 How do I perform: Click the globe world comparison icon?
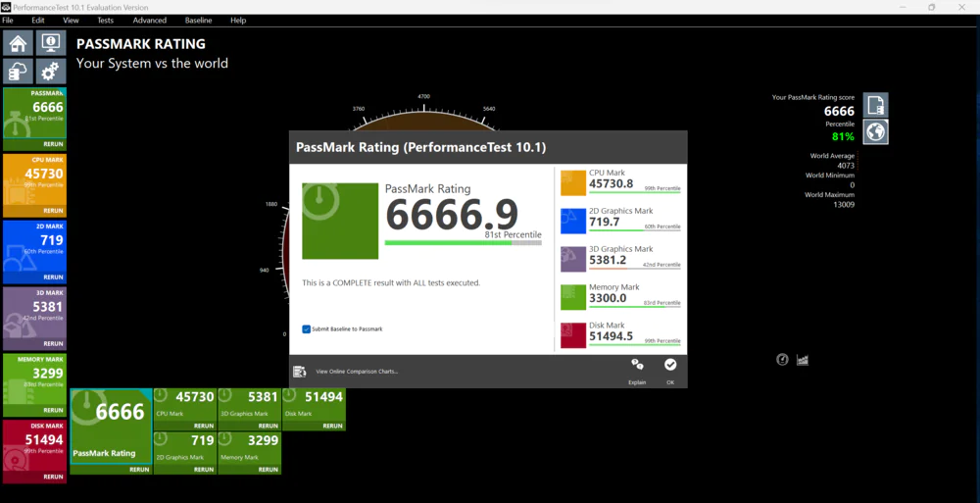tap(875, 132)
